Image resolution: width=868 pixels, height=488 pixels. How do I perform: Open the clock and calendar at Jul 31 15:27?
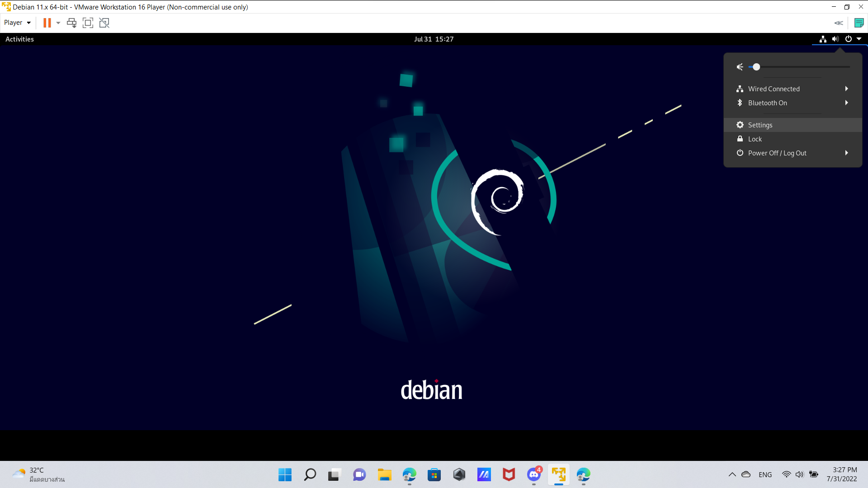(x=434, y=39)
